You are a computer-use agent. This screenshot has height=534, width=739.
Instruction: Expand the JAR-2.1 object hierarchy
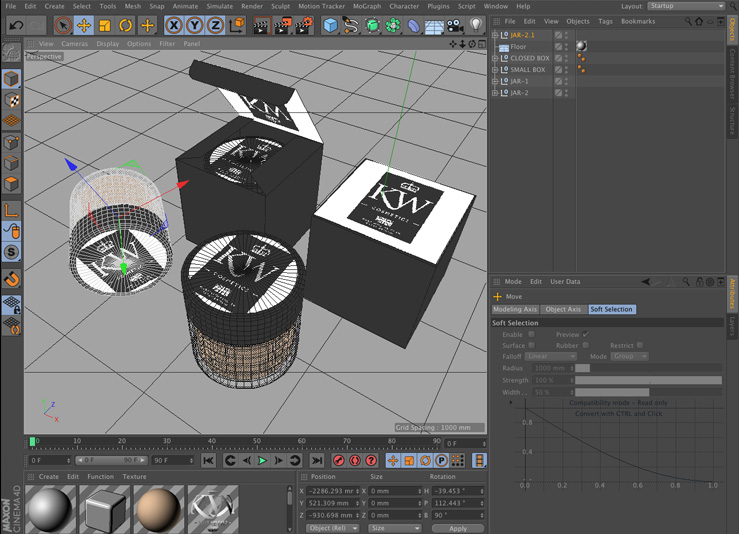click(x=495, y=35)
